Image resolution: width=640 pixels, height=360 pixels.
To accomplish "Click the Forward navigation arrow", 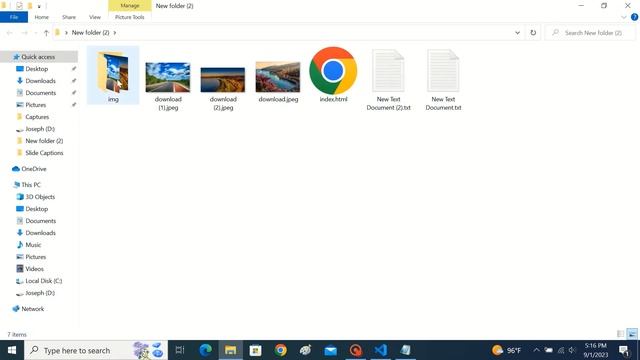I will coord(24,33).
